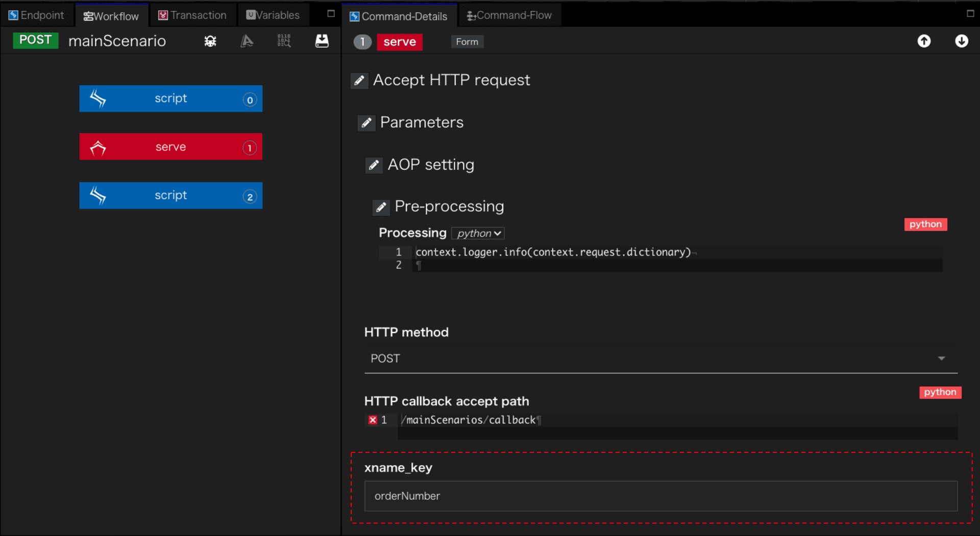Select the script command numbered 0

pos(170,98)
